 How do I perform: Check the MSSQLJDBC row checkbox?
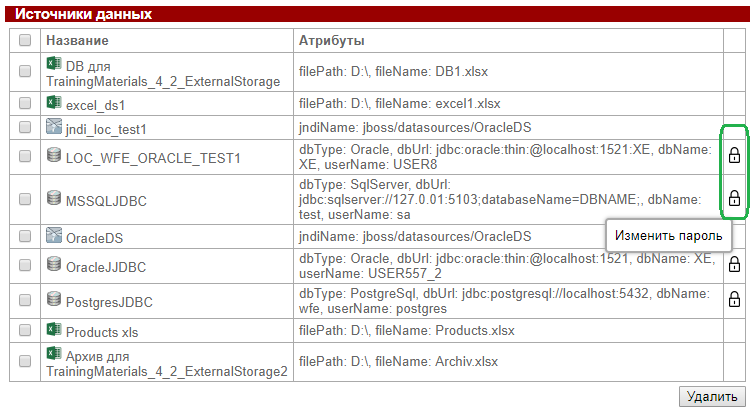25,199
